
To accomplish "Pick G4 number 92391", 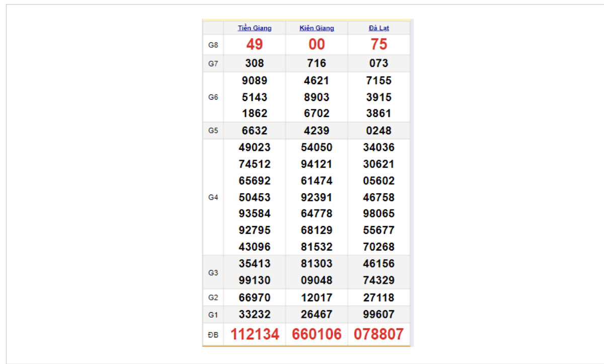I will point(317,197).
